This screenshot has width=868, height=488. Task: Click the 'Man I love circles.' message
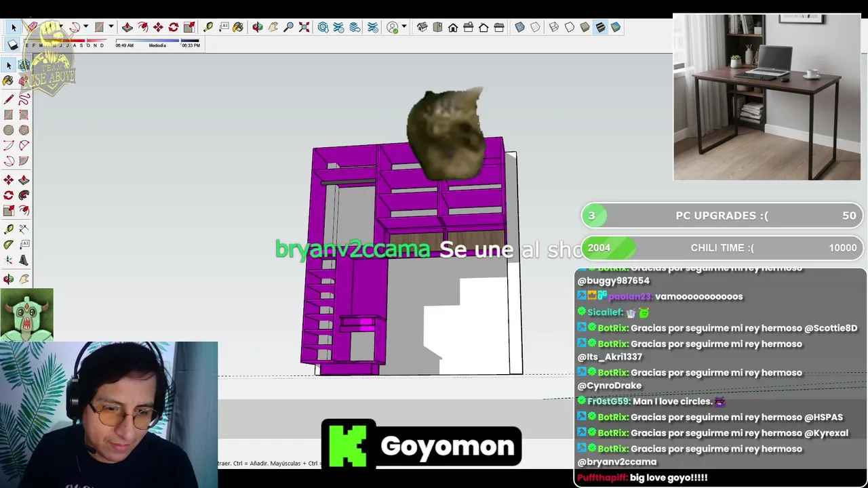tap(671, 401)
